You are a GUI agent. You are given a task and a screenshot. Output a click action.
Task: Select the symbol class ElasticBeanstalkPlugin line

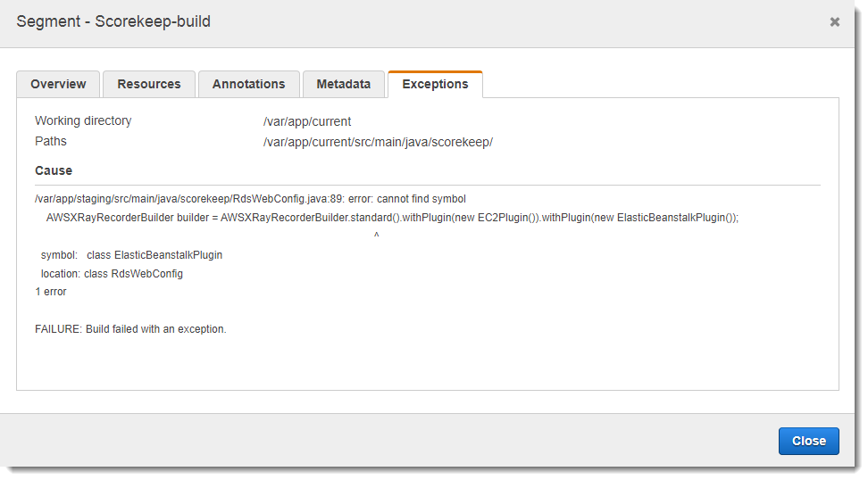[x=131, y=255]
